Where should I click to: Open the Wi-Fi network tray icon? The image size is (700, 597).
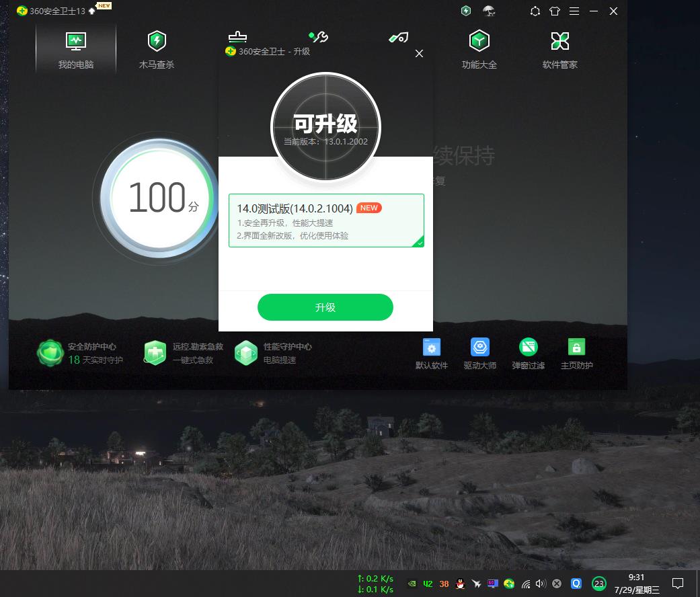pyautogui.click(x=525, y=584)
